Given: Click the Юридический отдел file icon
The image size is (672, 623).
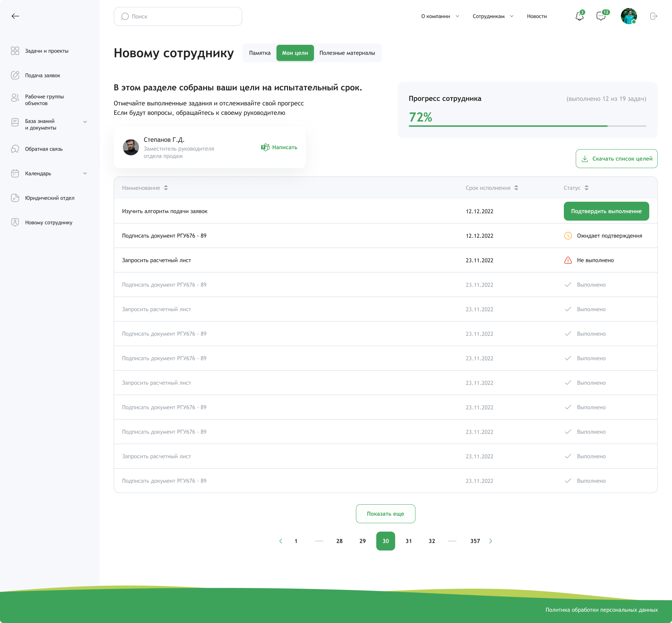Looking at the screenshot, I should click(15, 198).
